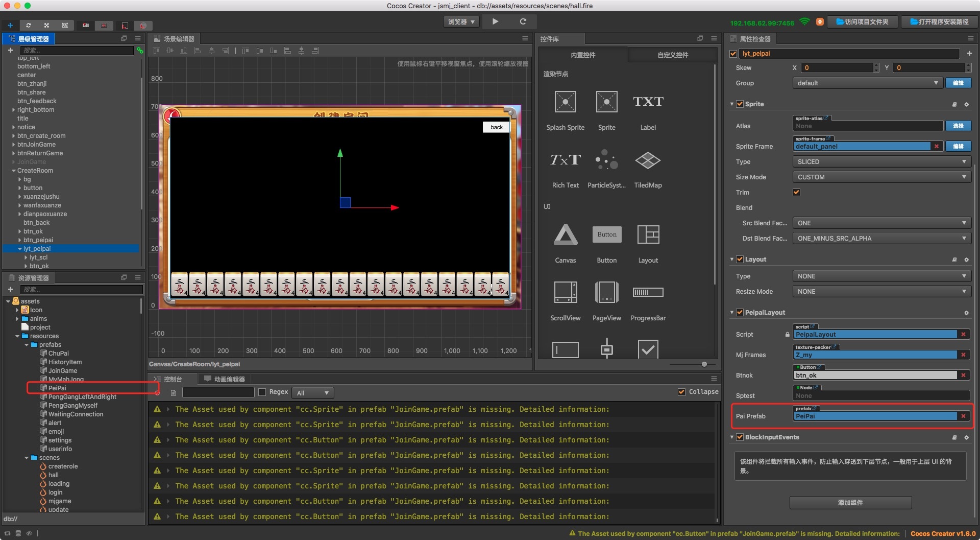The height and width of the screenshot is (540, 980).
Task: Toggle the Trim checkbox in Sprite
Action: tap(796, 193)
